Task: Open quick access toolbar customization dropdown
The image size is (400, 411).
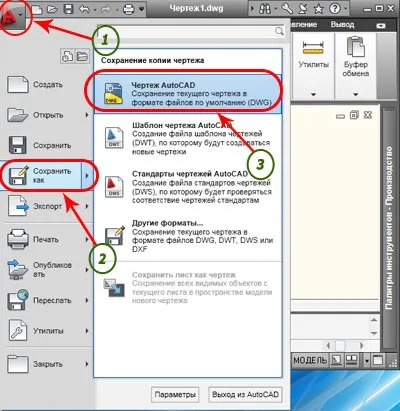Action: [142, 9]
